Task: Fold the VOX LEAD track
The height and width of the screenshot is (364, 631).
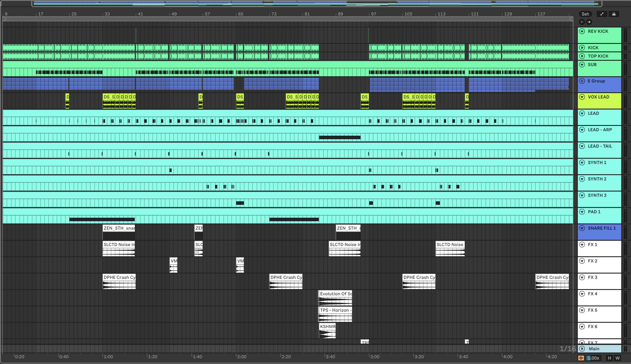Action: (582, 97)
